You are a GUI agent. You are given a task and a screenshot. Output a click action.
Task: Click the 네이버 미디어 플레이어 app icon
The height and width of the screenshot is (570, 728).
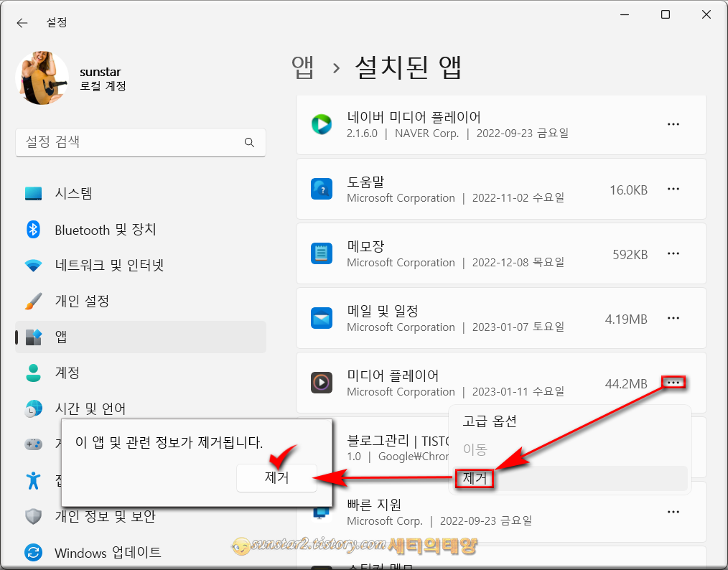(322, 123)
